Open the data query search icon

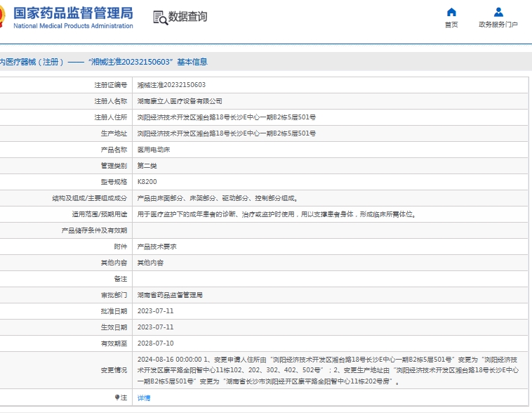[161, 18]
